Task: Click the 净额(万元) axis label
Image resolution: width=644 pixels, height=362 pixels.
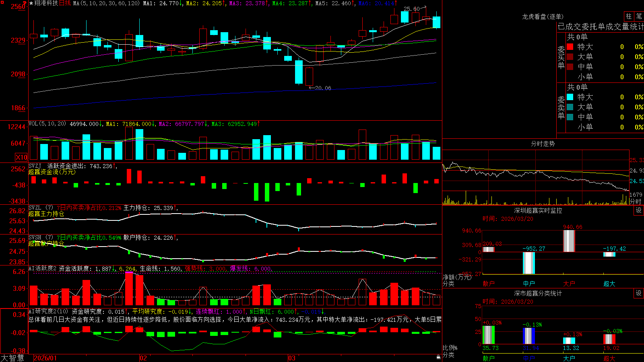Action: coord(457,277)
